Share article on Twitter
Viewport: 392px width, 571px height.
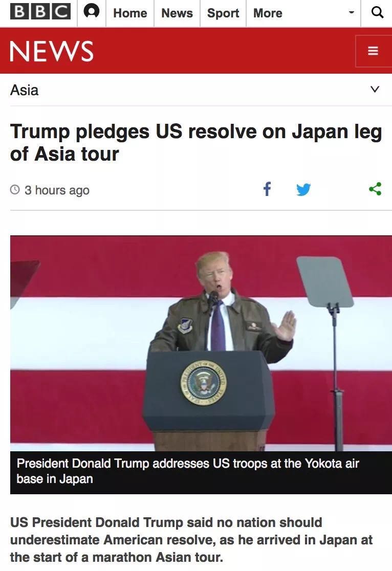(x=303, y=189)
